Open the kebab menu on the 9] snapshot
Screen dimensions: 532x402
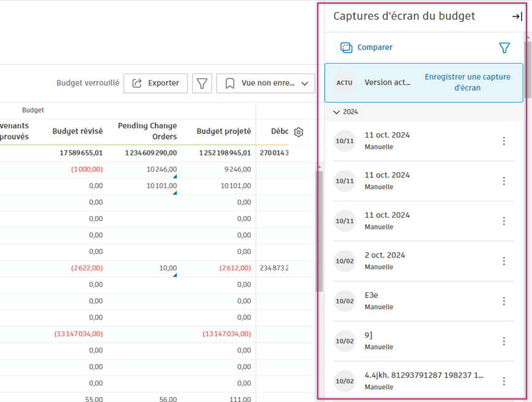(x=504, y=341)
